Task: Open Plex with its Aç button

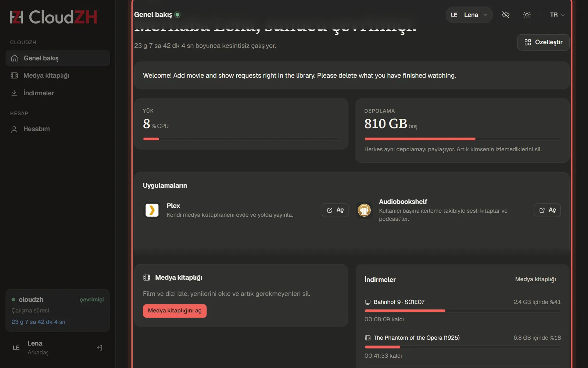Action: [x=335, y=210]
